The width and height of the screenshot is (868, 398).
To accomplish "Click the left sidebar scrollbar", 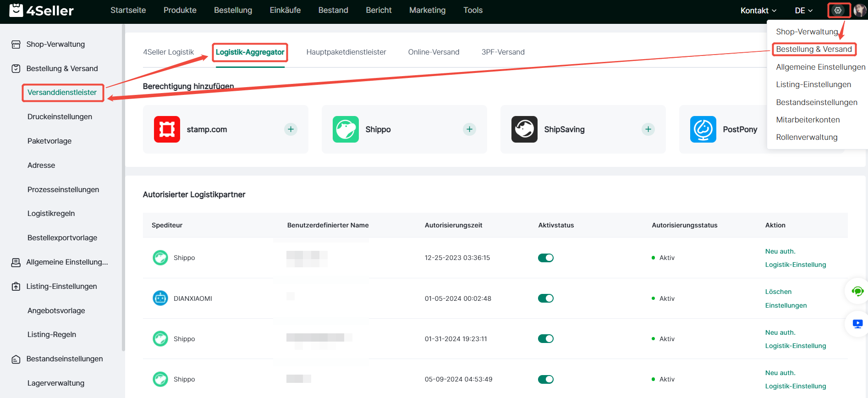I will (x=123, y=188).
